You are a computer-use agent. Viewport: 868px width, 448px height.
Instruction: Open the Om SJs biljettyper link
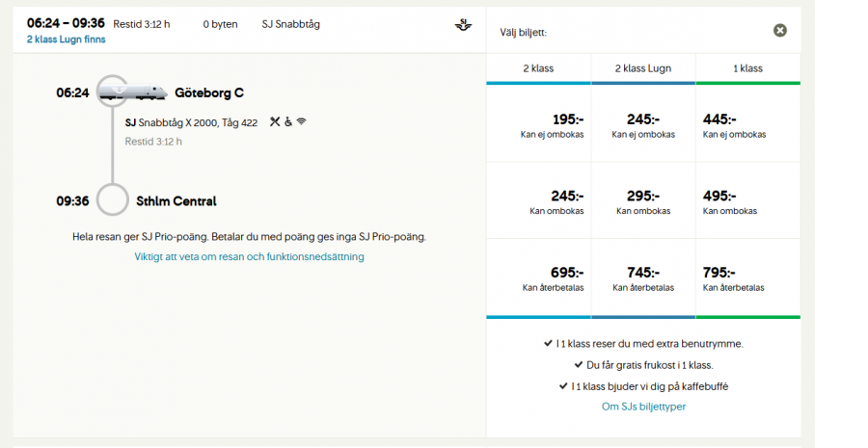click(x=643, y=407)
